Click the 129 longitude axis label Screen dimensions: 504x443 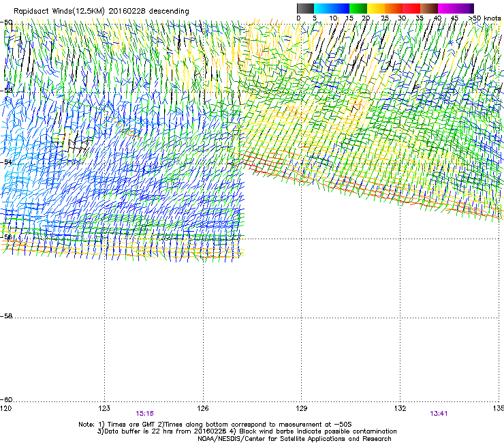[x=301, y=408]
